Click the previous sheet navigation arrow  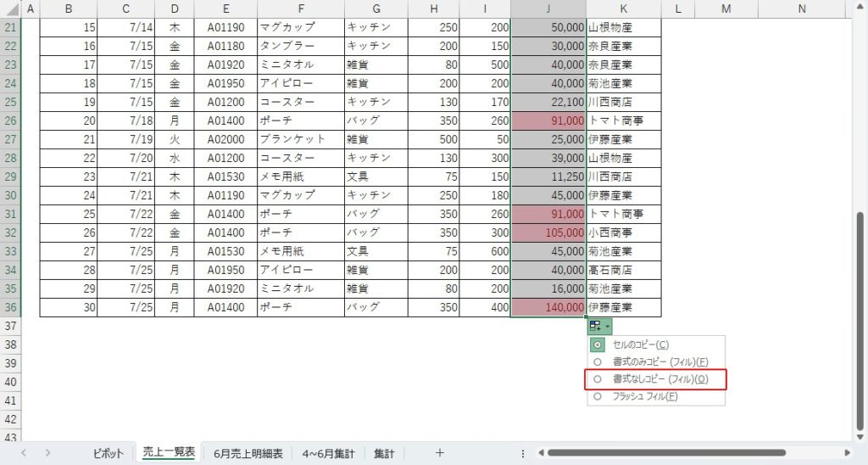point(24,453)
